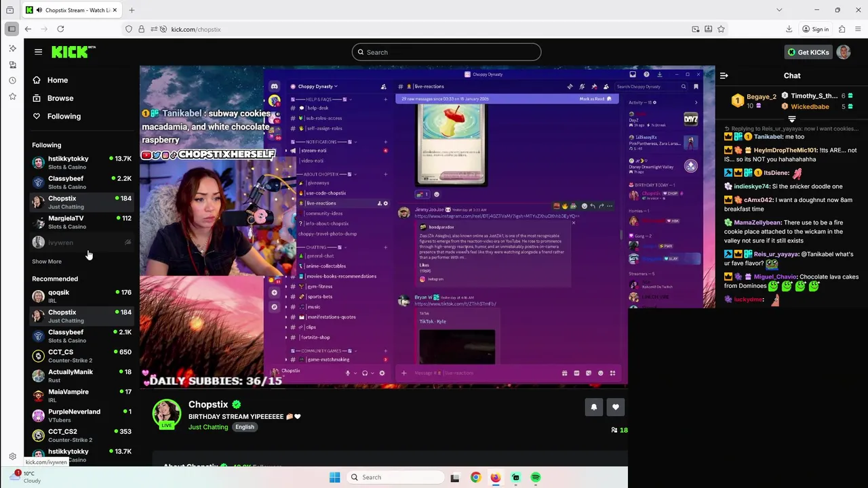Click the KICK logo
This screenshot has height=488, width=868.
coord(73,52)
